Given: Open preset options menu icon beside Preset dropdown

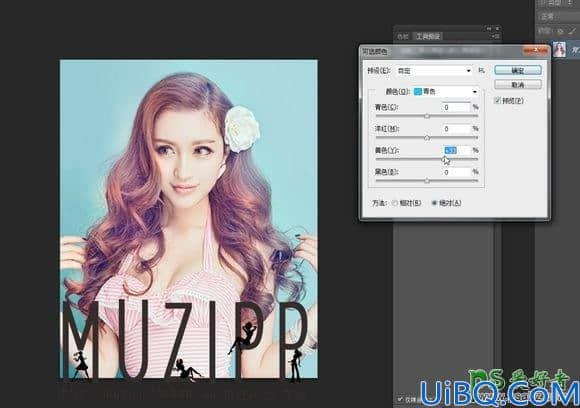Looking at the screenshot, I should 482,70.
